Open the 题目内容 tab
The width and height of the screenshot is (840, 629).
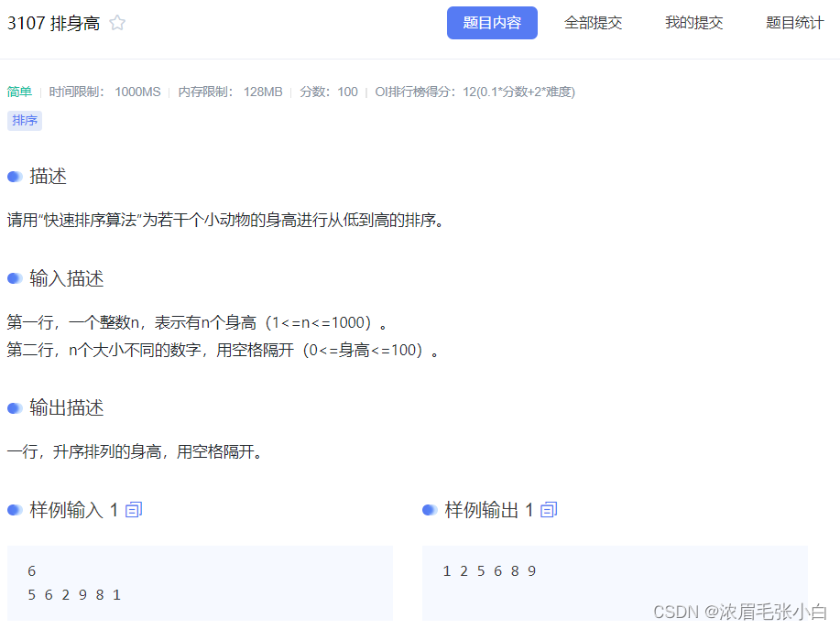pos(492,23)
